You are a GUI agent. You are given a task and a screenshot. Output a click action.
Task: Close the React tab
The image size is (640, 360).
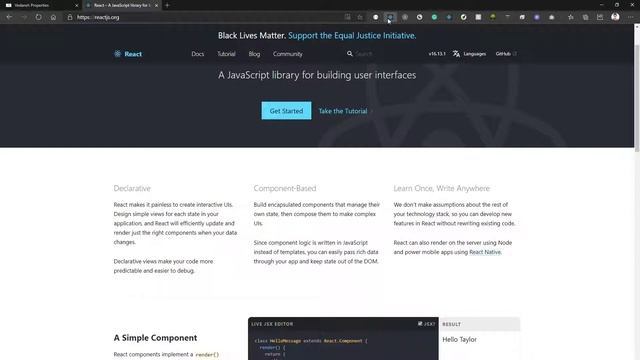coord(156,5)
